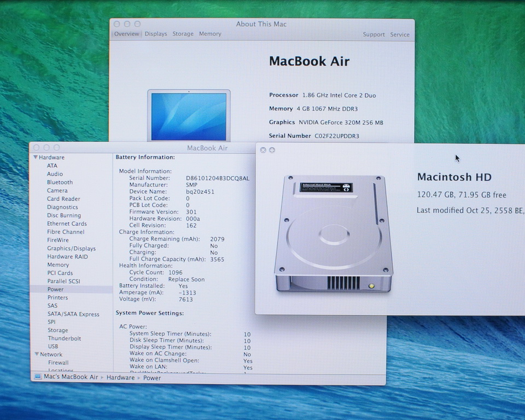Click the Battery Information heading
Viewport: 525px width, 420px height.
click(145, 157)
